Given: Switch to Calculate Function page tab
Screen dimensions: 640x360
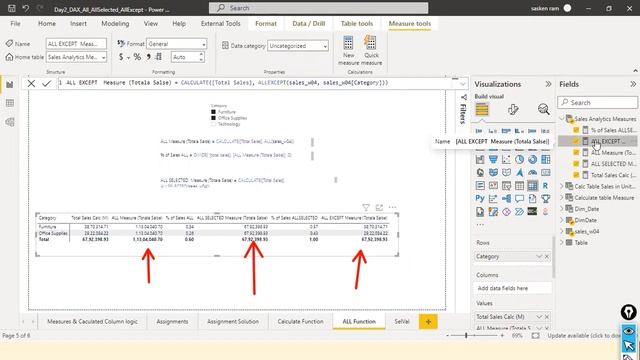Looking at the screenshot, I should (x=300, y=322).
